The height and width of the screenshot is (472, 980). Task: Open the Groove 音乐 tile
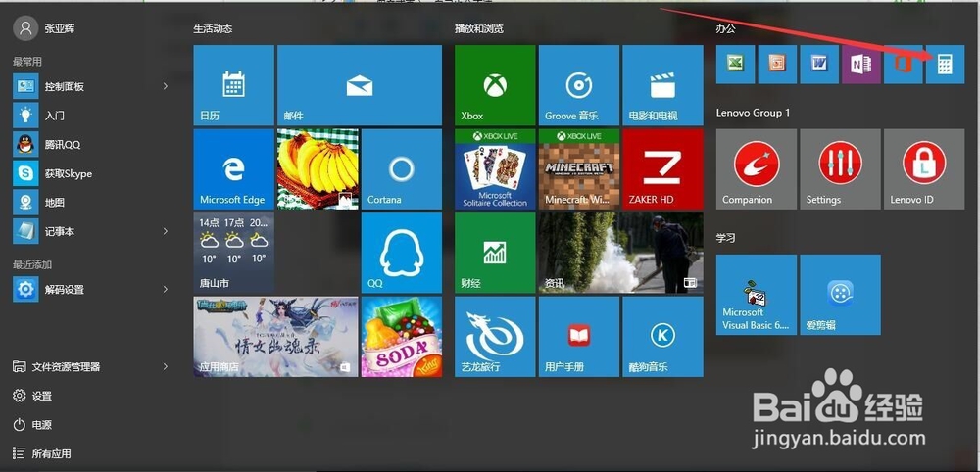click(x=579, y=85)
